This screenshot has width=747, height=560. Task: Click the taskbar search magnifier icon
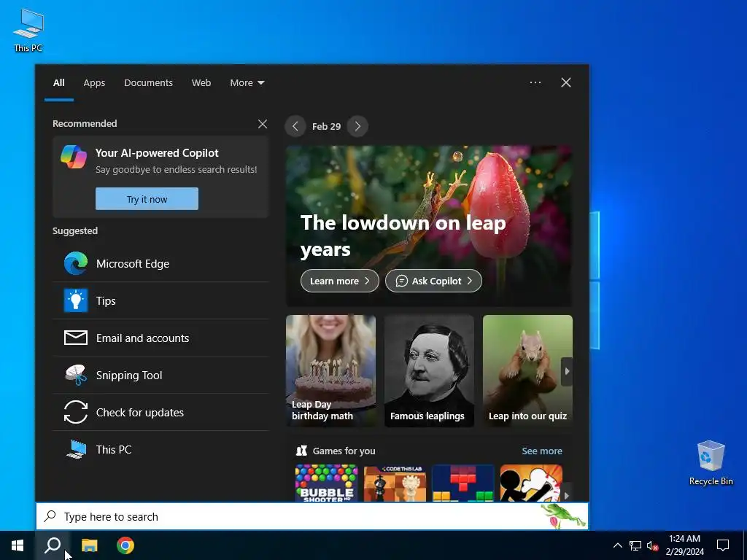click(x=53, y=545)
